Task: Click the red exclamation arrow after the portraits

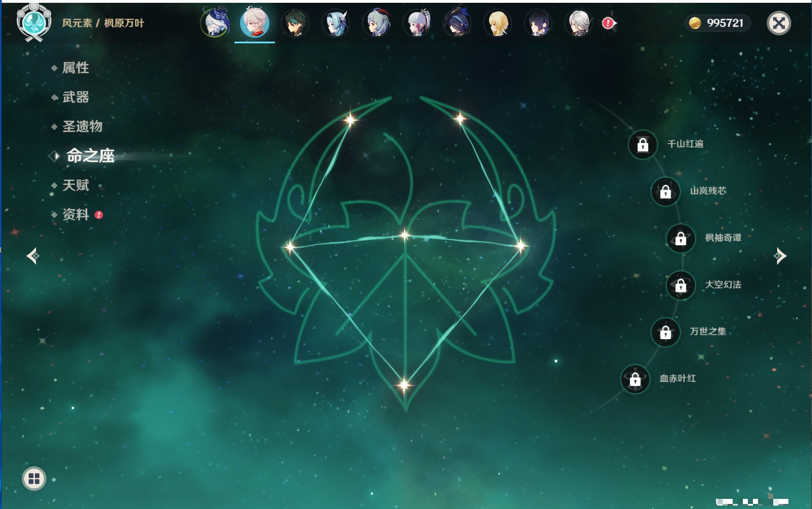Action: tap(609, 23)
